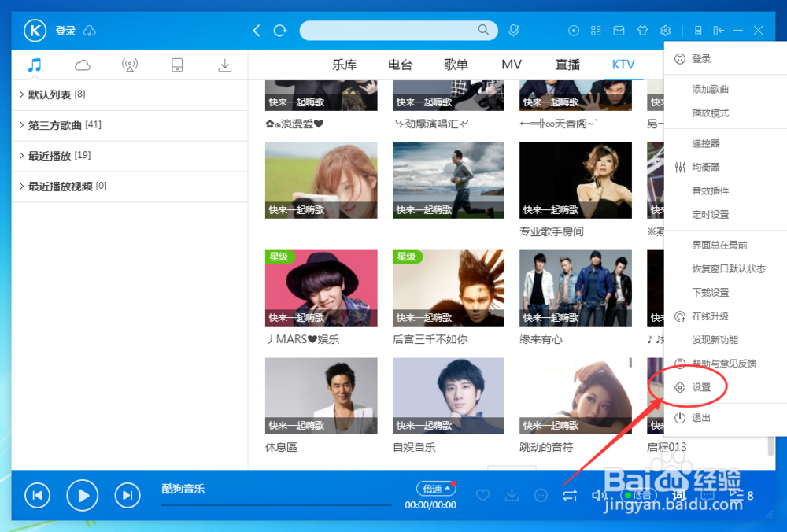The image size is (787, 532).
Task: Open the listen-to-identify microphone icon
Action: [513, 31]
